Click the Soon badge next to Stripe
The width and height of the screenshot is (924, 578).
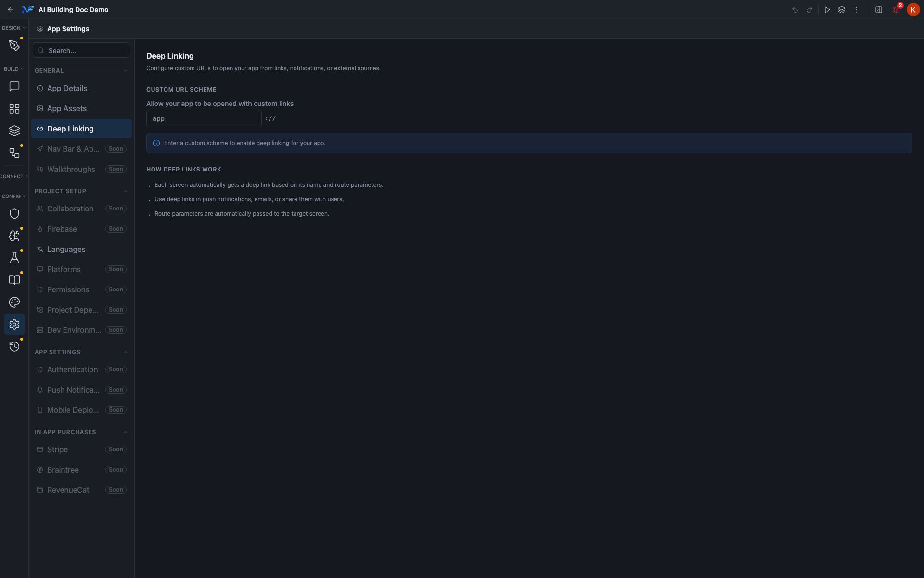click(x=116, y=450)
